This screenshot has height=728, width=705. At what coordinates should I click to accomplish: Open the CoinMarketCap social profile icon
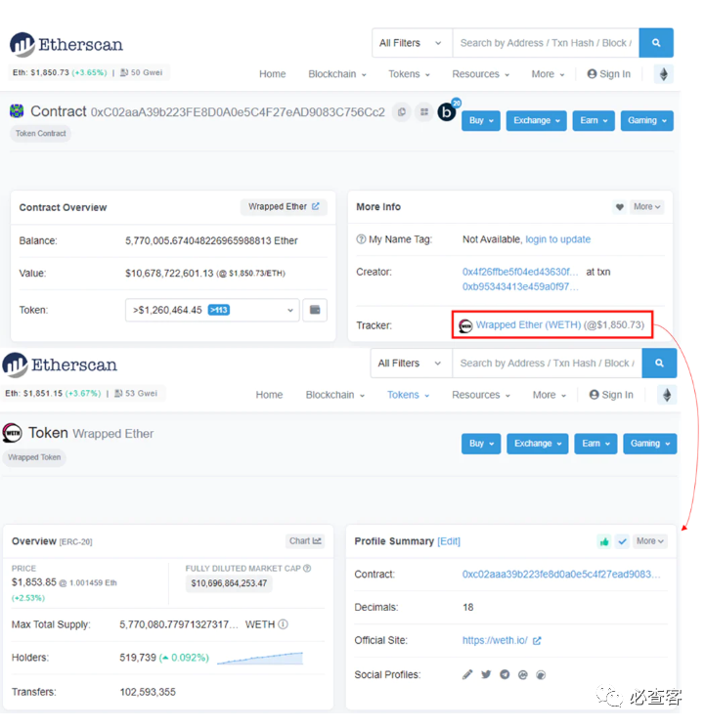[x=523, y=674]
